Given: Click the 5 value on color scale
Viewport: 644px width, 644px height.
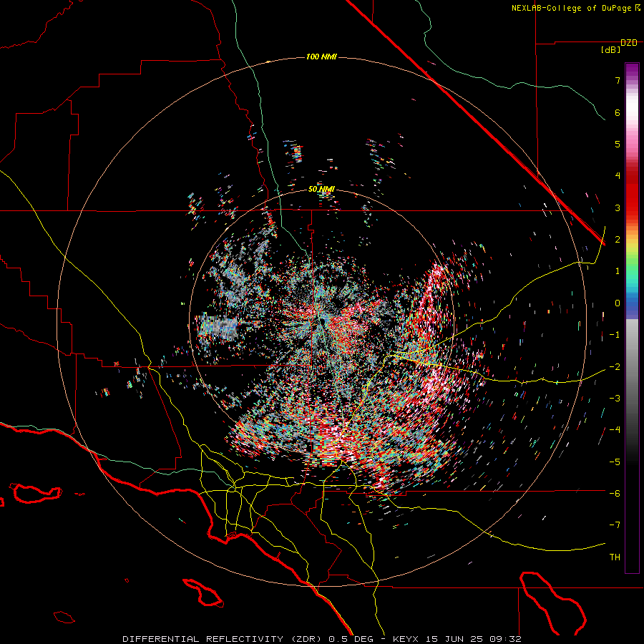Looking at the screenshot, I should click(x=618, y=144).
